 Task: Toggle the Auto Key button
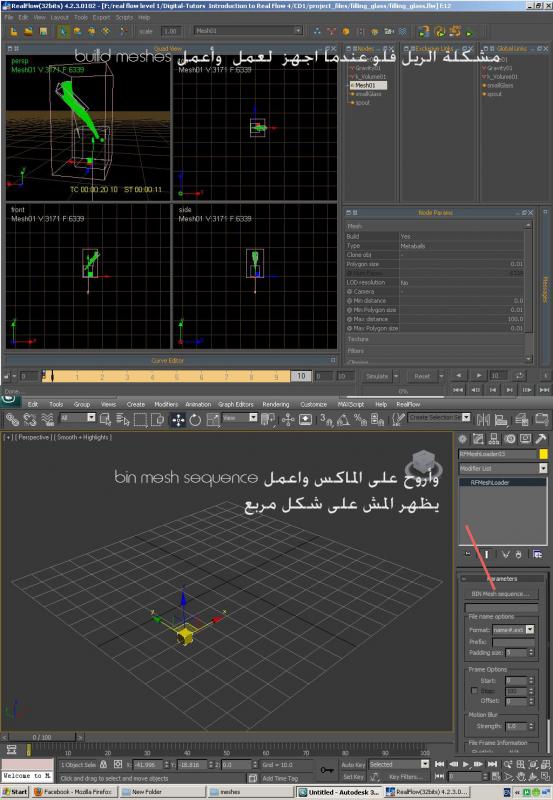tap(353, 764)
